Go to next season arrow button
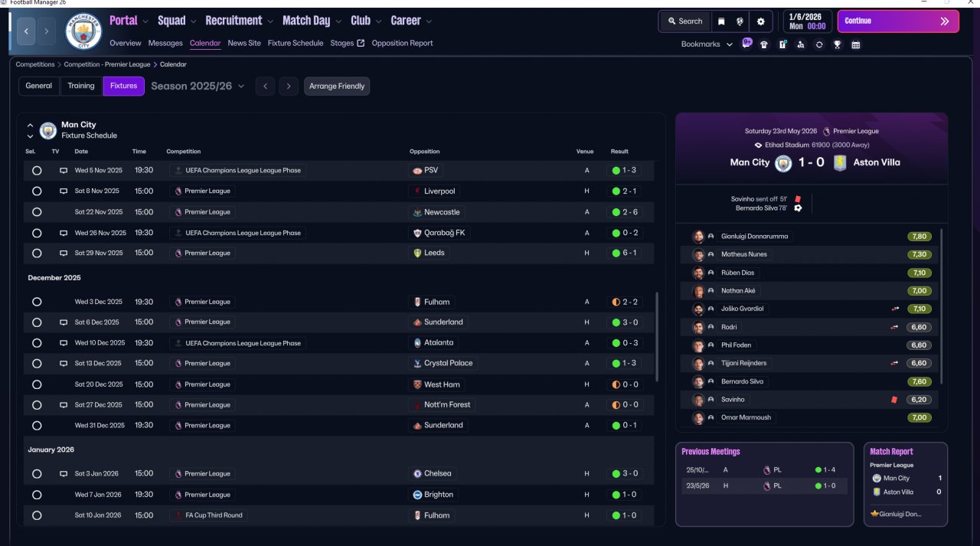The height and width of the screenshot is (546, 980). point(289,87)
